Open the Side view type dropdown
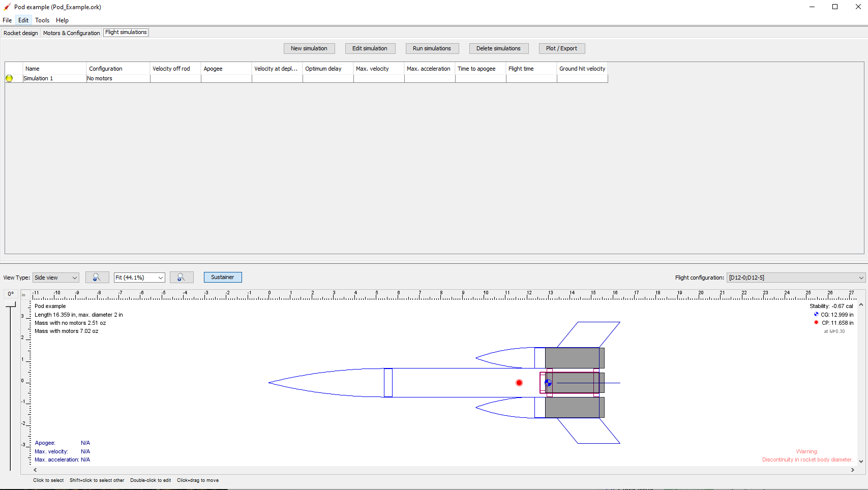 [55, 277]
